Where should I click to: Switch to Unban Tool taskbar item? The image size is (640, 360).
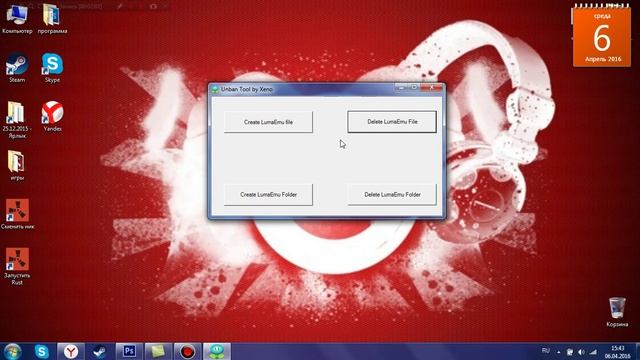pyautogui.click(x=217, y=351)
